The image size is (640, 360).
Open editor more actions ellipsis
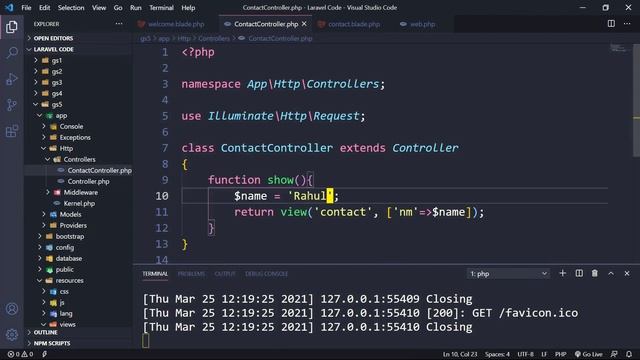[x=627, y=24]
